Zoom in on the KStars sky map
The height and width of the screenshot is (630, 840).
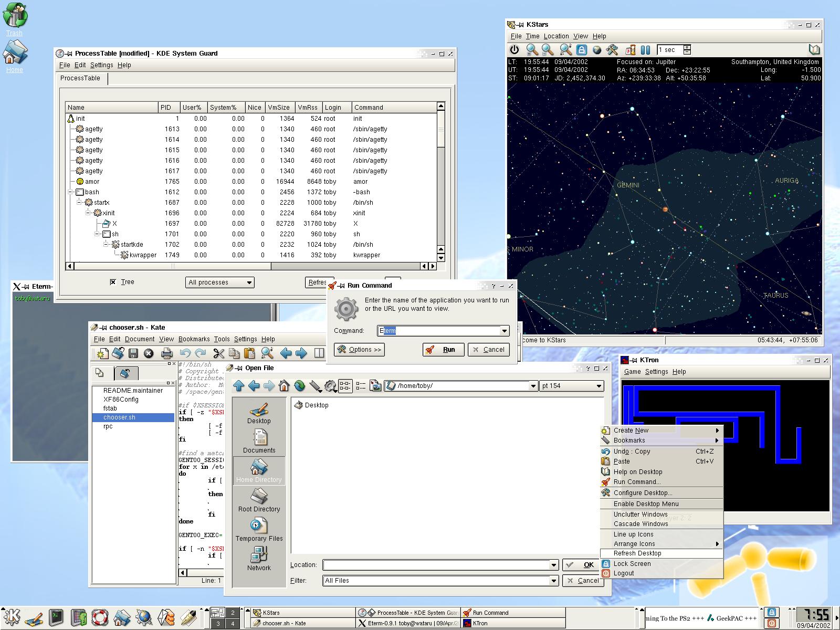click(532, 50)
